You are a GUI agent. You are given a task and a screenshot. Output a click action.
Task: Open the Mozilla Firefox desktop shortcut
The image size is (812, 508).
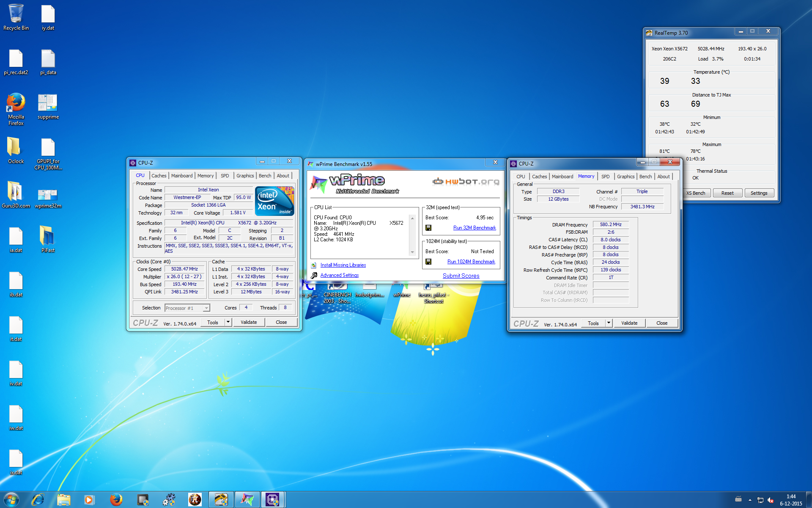coord(16,108)
